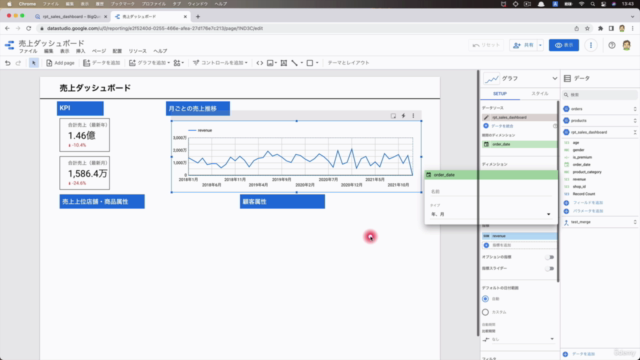Select order_date date range dimension chip
The height and width of the screenshot is (360, 640).
click(519, 144)
